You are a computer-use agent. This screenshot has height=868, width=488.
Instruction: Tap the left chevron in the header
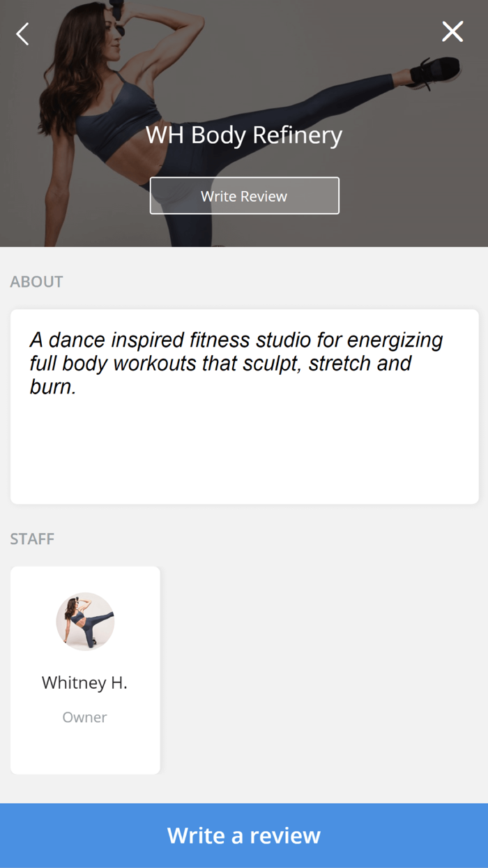[22, 33]
